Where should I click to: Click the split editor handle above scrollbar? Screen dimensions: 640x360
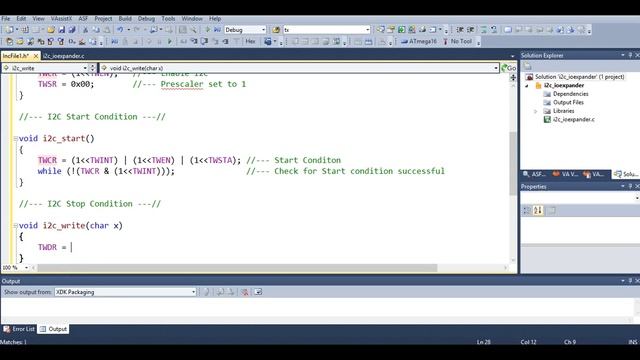coord(513,77)
